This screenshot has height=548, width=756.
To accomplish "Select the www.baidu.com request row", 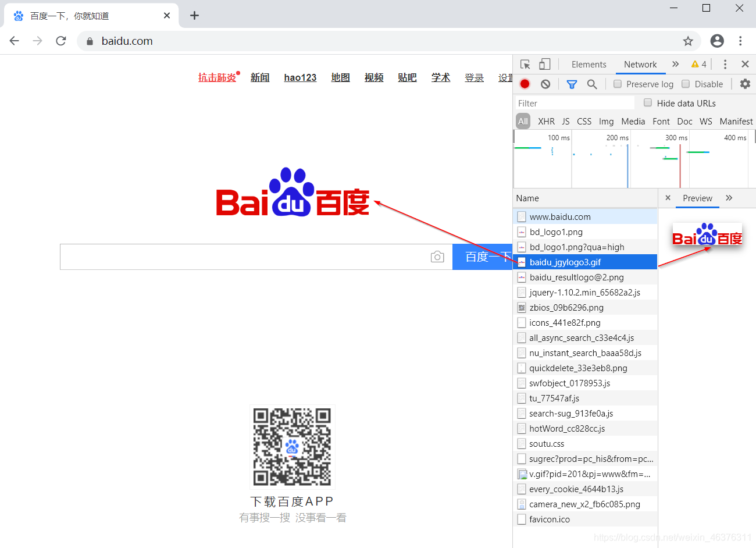I will coord(585,216).
